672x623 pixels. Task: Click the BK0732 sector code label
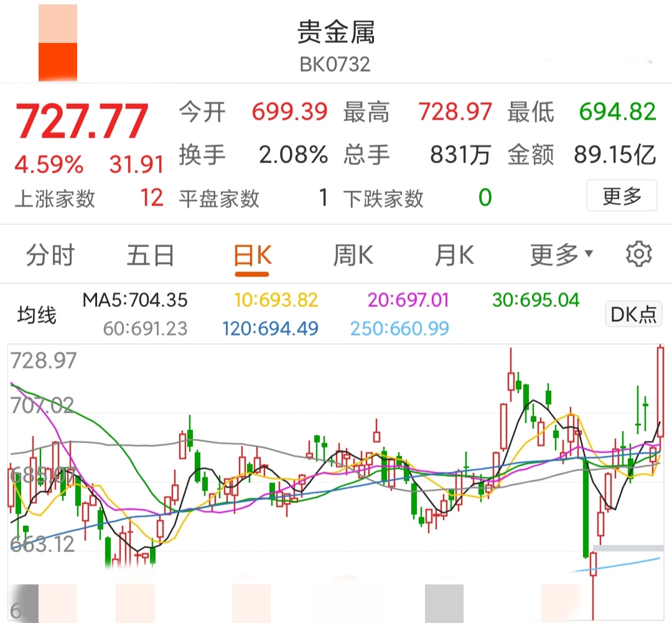(336, 63)
